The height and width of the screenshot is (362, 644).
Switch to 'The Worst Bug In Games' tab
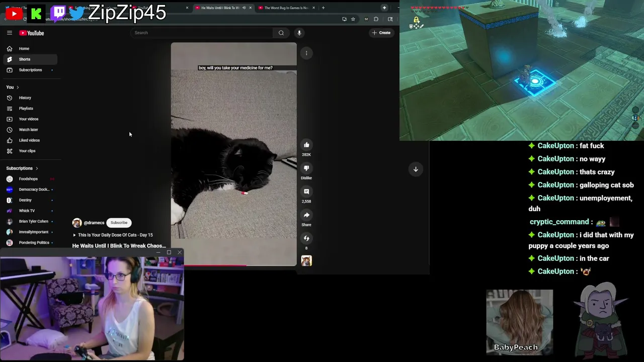pos(286,8)
